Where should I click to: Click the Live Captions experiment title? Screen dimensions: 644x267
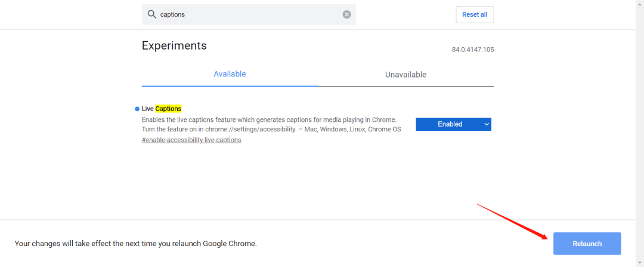[161, 109]
